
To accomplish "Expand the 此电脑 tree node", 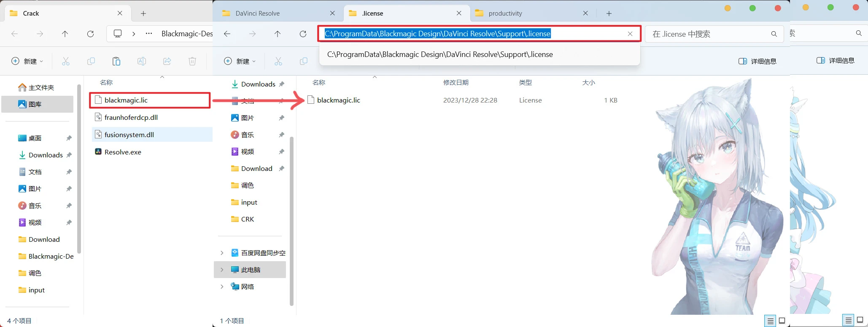I will point(222,270).
